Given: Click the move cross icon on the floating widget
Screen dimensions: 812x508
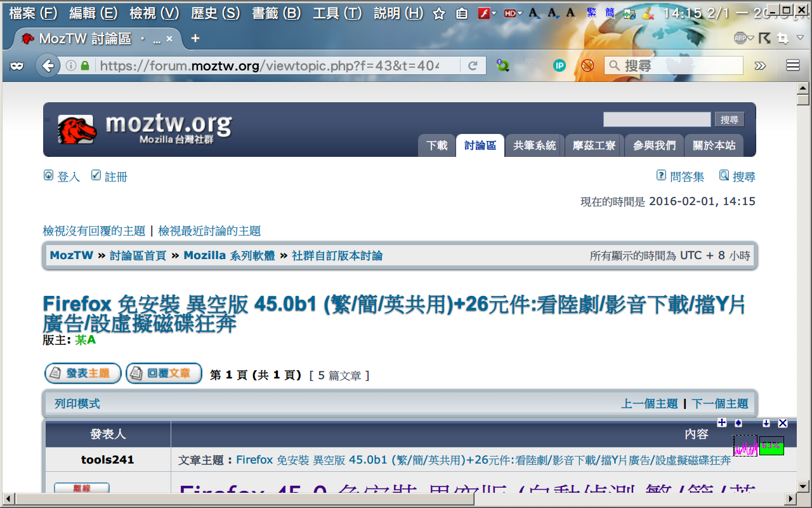Looking at the screenshot, I should coord(721,423).
